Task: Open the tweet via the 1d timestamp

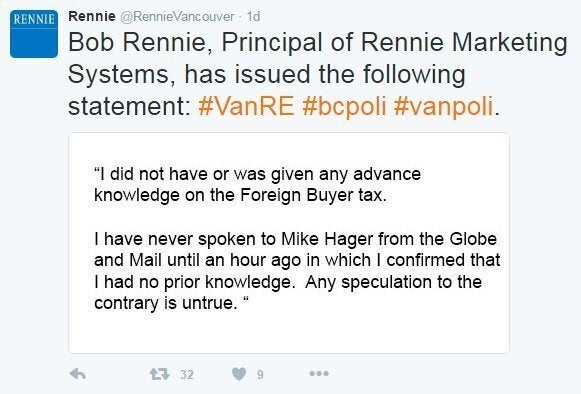Action: pyautogui.click(x=253, y=17)
